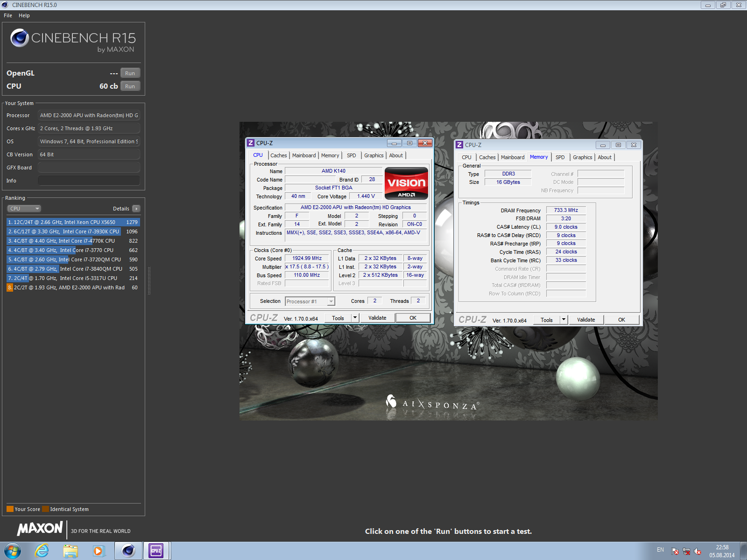Click OK in right CPU-Z window
The height and width of the screenshot is (560, 747).
622,320
